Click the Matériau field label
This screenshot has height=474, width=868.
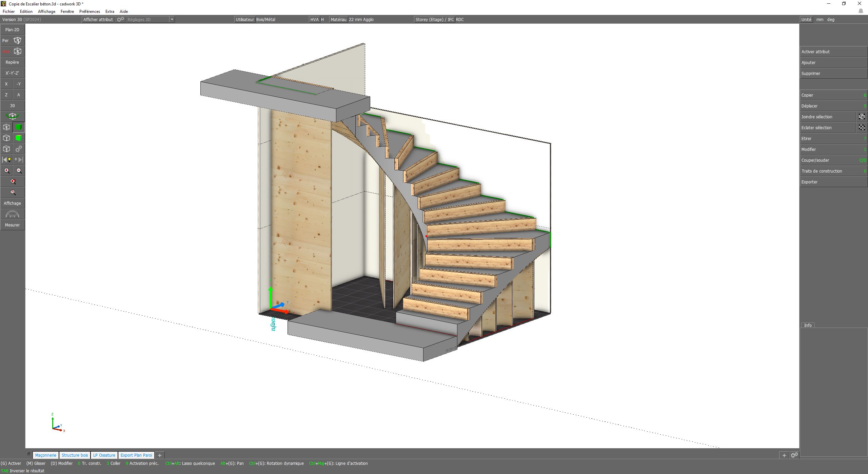(338, 20)
